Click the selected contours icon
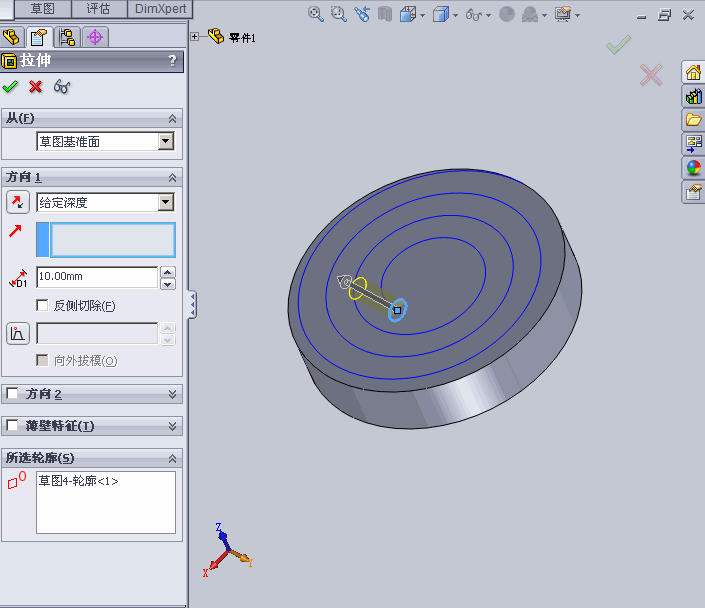 tap(17, 480)
